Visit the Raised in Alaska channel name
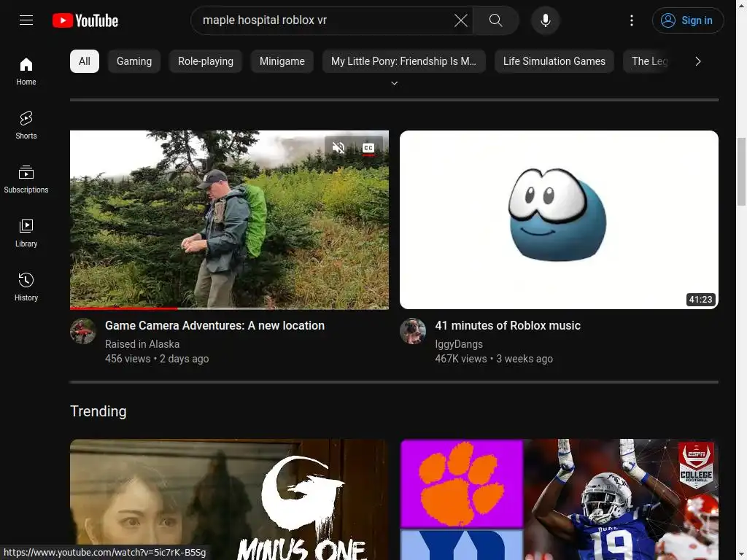 142,344
